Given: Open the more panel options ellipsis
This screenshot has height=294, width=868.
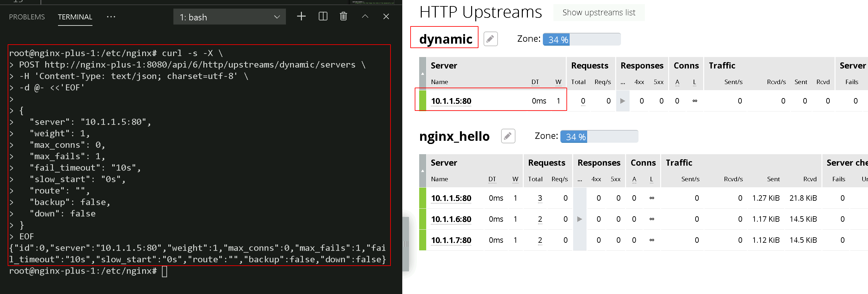Looking at the screenshot, I should click(x=111, y=17).
